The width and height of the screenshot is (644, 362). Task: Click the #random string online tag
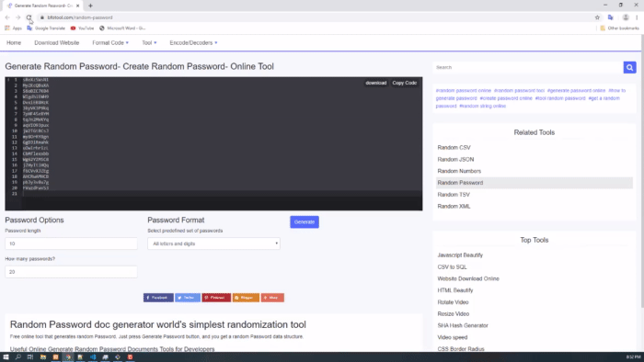coord(483,107)
